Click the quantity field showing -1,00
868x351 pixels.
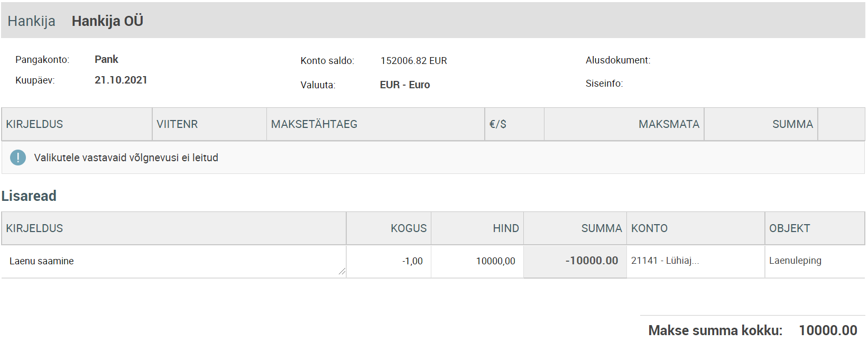(x=389, y=261)
